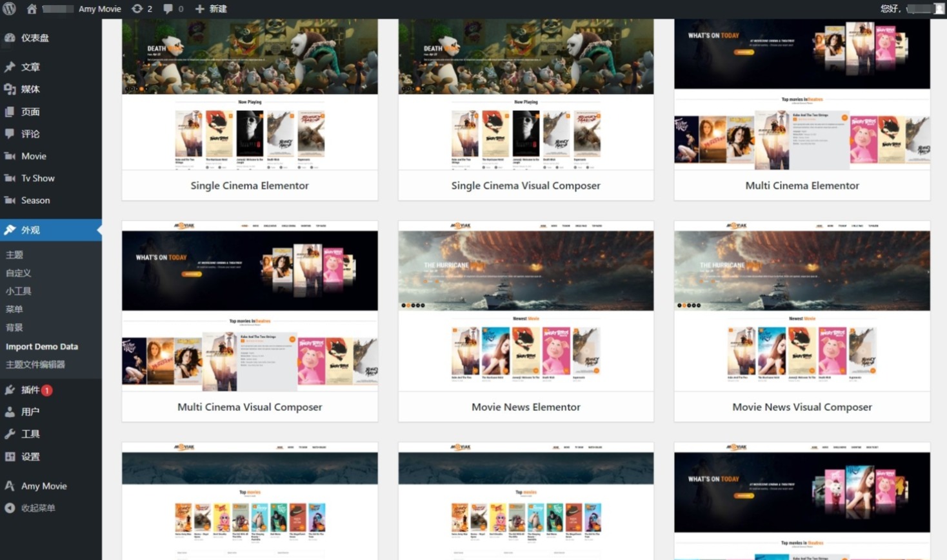Click the Season camera icon
Screen dimensions: 947x560
click(x=10, y=200)
